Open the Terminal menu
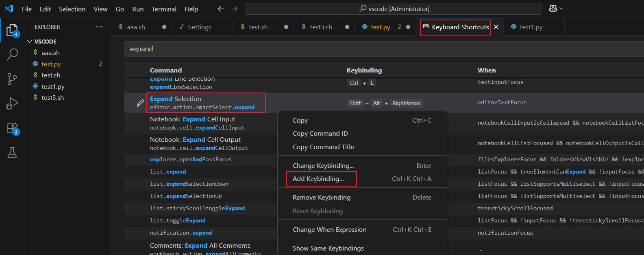 (164, 9)
